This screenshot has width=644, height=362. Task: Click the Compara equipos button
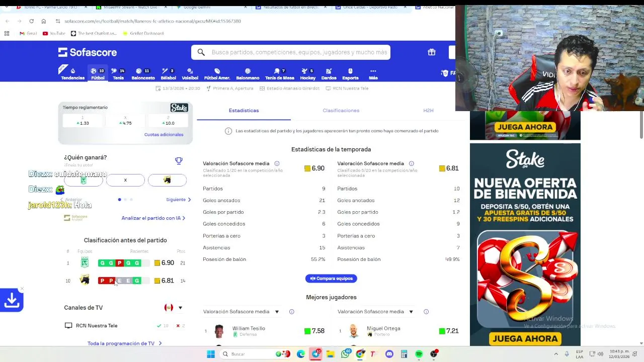point(331,279)
